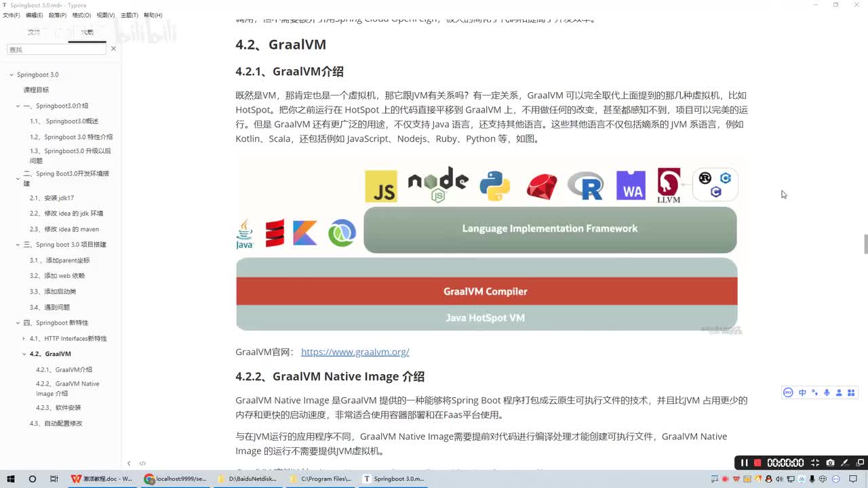The image size is (868, 488).
Task: Open the 帮助(H) menu
Action: [153, 15]
